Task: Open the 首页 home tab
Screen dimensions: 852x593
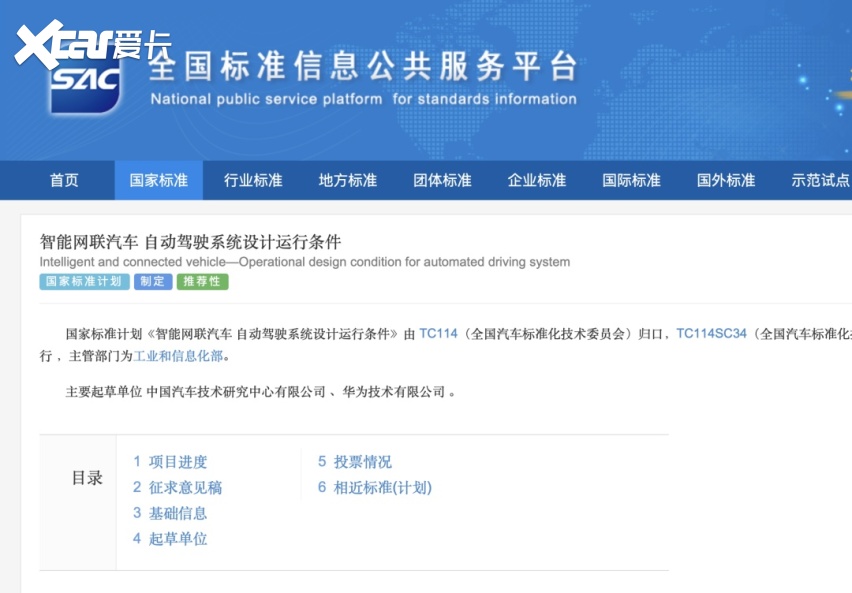Action: click(x=64, y=180)
